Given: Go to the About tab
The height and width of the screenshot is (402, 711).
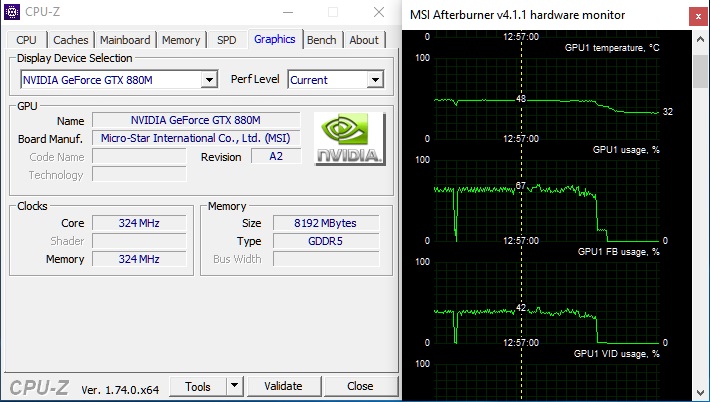Looking at the screenshot, I should click(x=364, y=40).
